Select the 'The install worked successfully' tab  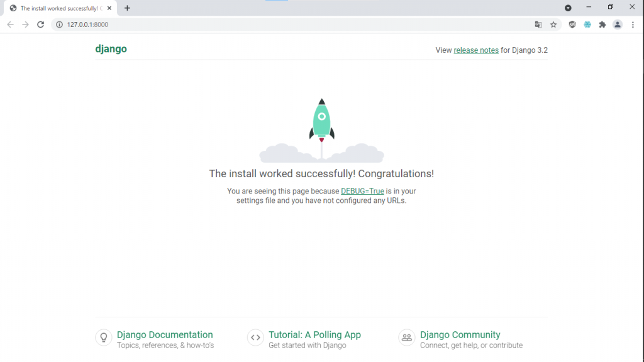point(57,8)
